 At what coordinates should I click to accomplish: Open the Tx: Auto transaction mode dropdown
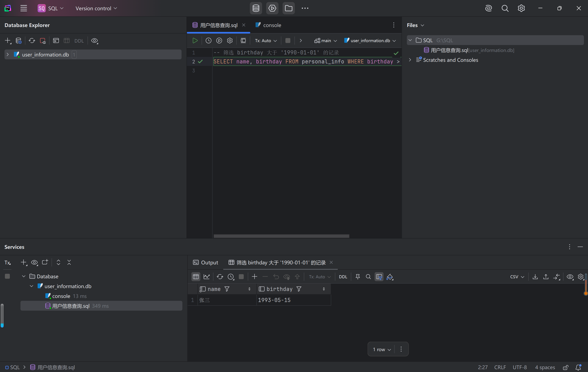(x=266, y=41)
